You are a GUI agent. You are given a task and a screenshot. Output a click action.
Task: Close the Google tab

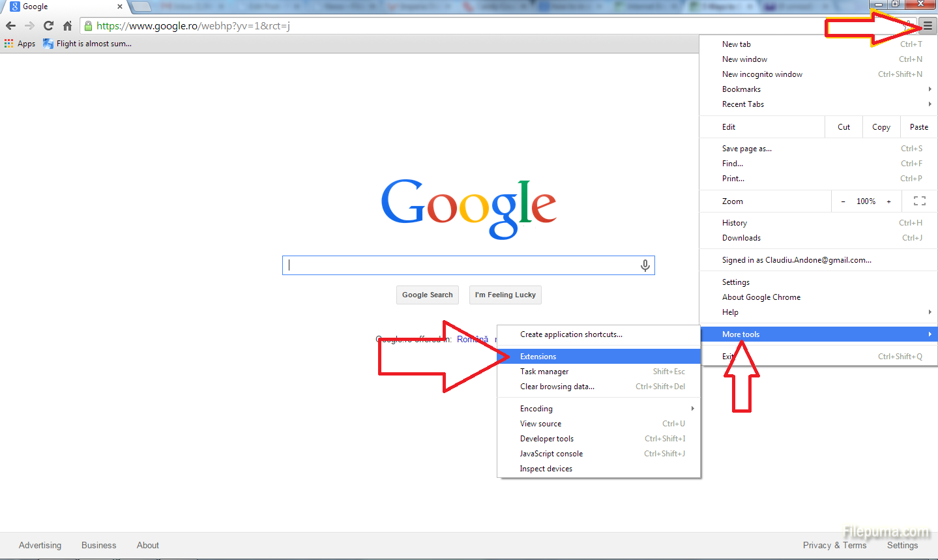click(x=120, y=7)
